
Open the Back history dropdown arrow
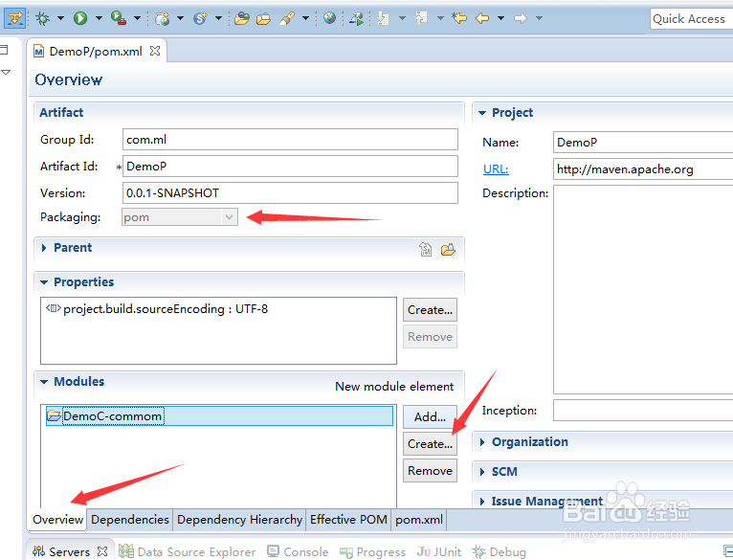500,18
